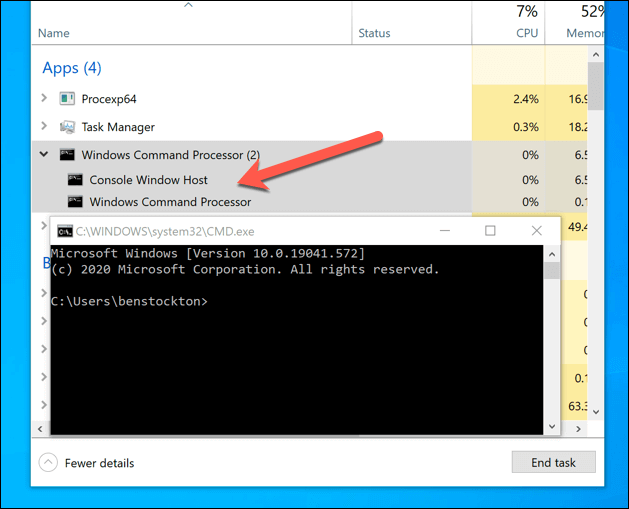Click the Console Window Host icon
The height and width of the screenshot is (509, 629).
(76, 180)
